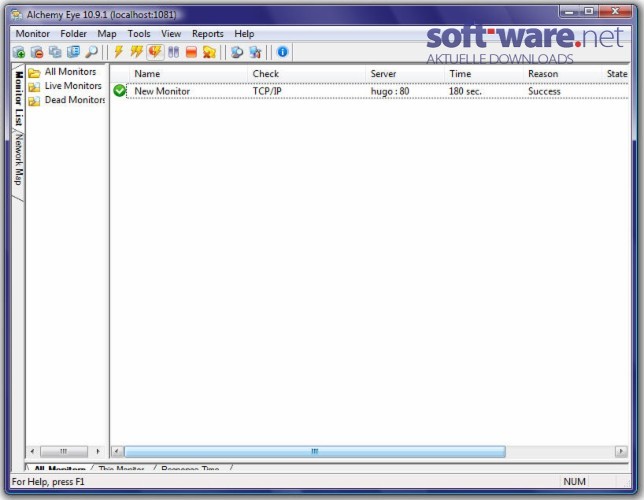
Task: Click the monitor list horizontal scrollbar thumb
Action: 315,452
